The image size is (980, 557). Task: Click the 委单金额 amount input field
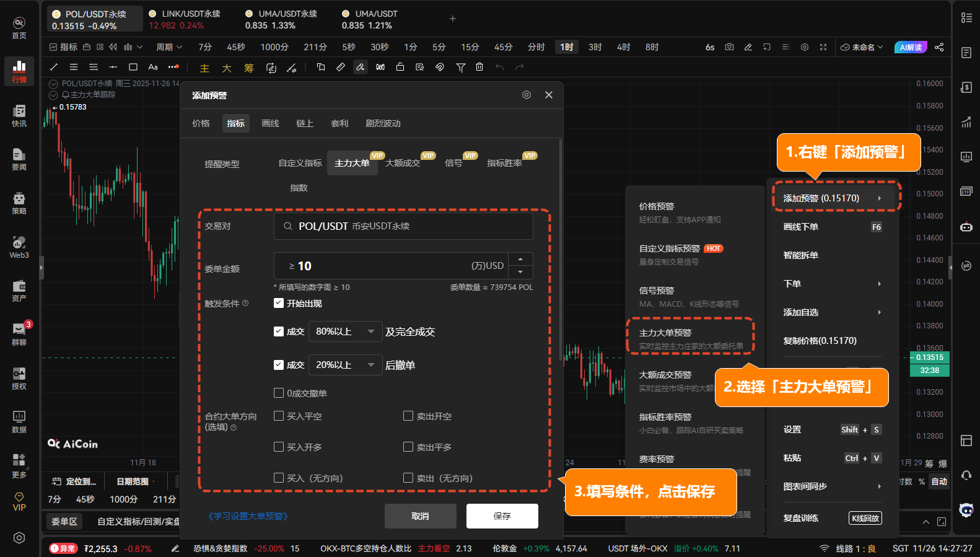[x=391, y=266]
